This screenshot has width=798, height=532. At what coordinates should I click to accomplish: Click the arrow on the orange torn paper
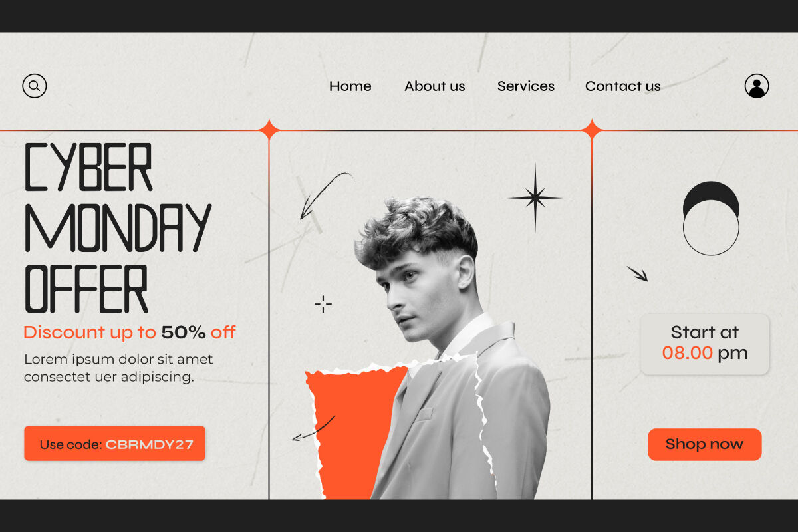click(x=314, y=429)
